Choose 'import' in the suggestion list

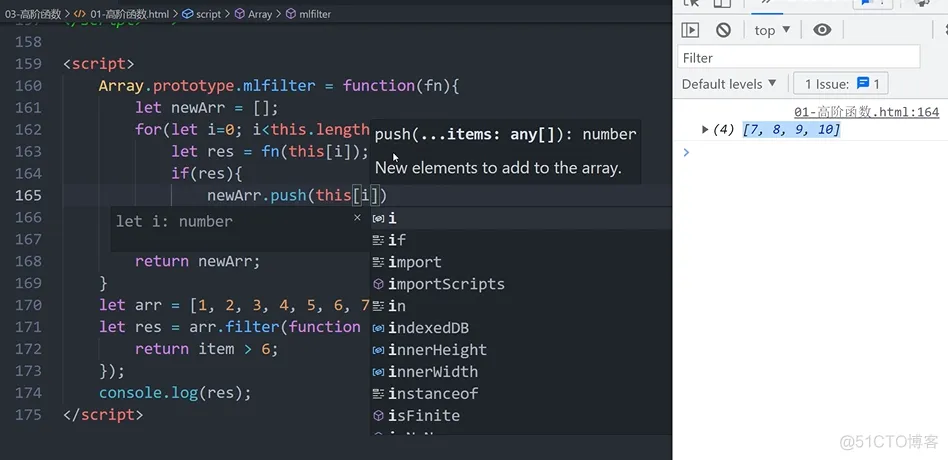(521, 262)
